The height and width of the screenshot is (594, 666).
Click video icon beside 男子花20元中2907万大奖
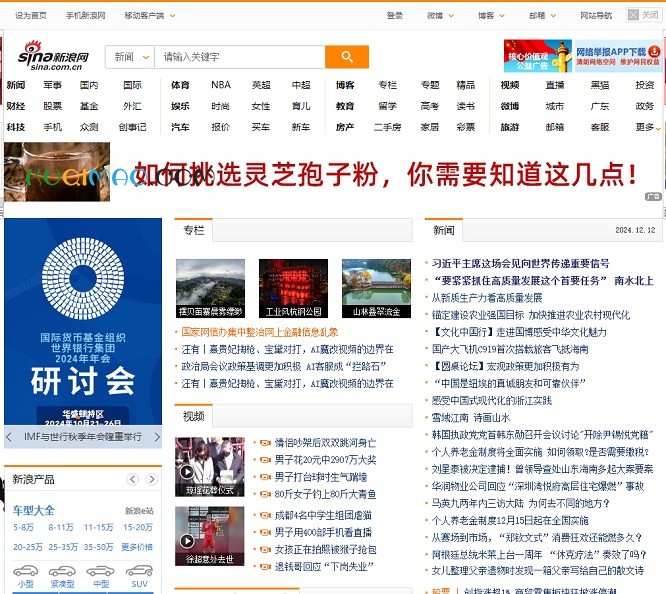click(x=265, y=460)
